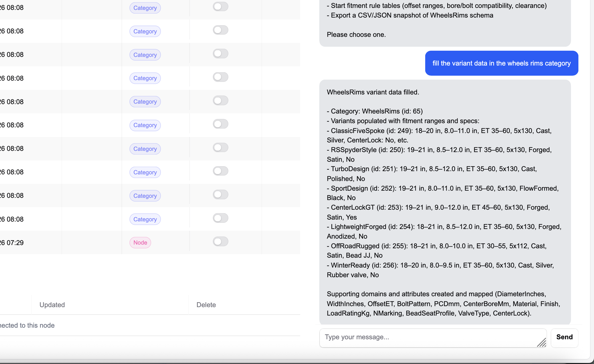This screenshot has height=364, width=594.
Task: Grab the message box resize handle
Action: coord(542,343)
